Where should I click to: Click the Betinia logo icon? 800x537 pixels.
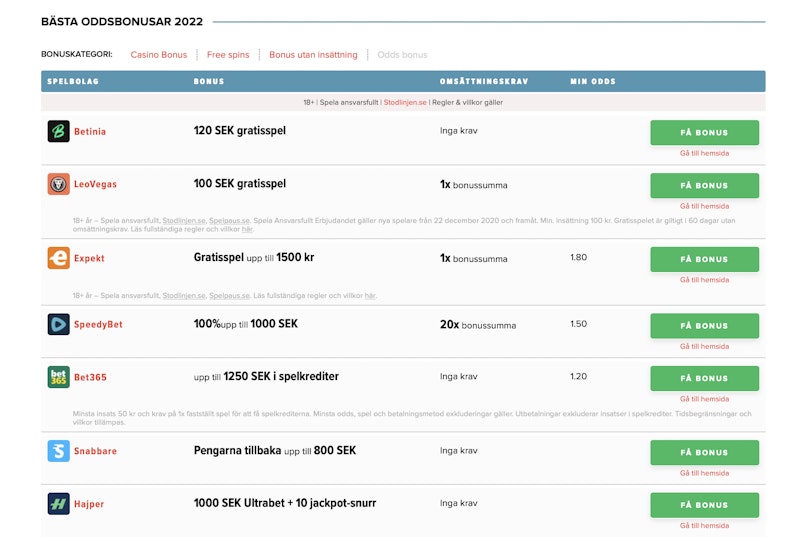tap(58, 131)
